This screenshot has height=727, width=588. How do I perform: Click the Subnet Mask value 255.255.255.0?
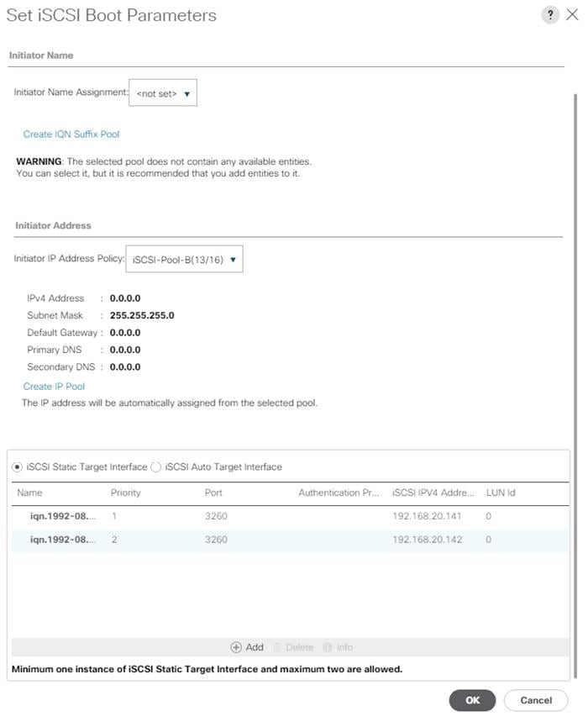[x=142, y=315]
